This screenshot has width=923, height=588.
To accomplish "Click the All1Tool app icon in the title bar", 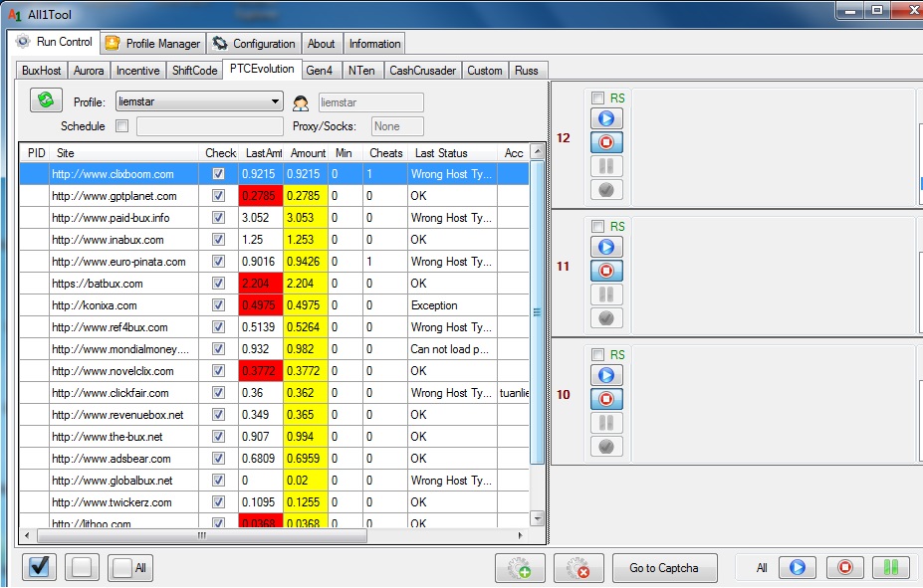I will pos(14,14).
